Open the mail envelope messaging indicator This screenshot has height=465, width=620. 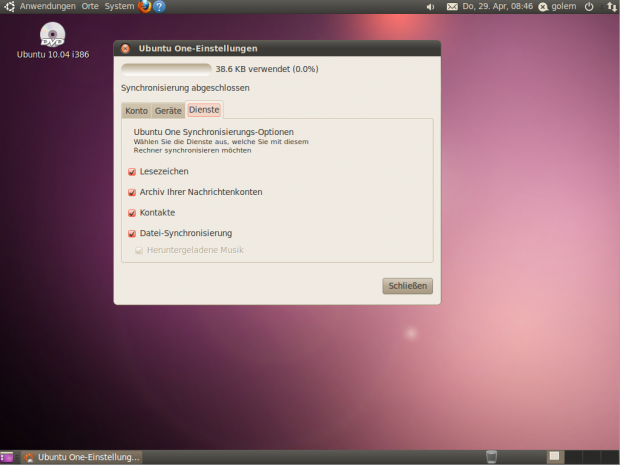click(452, 7)
